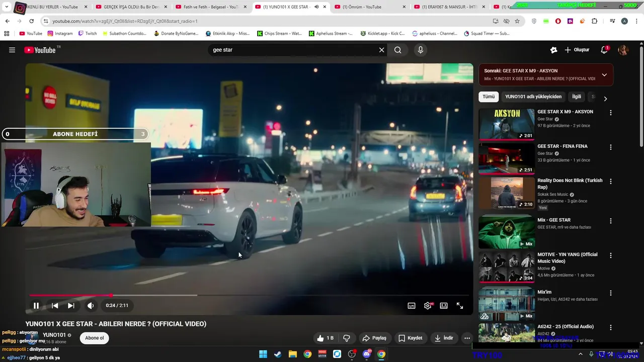Open the Oluştur create menu

[x=577, y=50]
